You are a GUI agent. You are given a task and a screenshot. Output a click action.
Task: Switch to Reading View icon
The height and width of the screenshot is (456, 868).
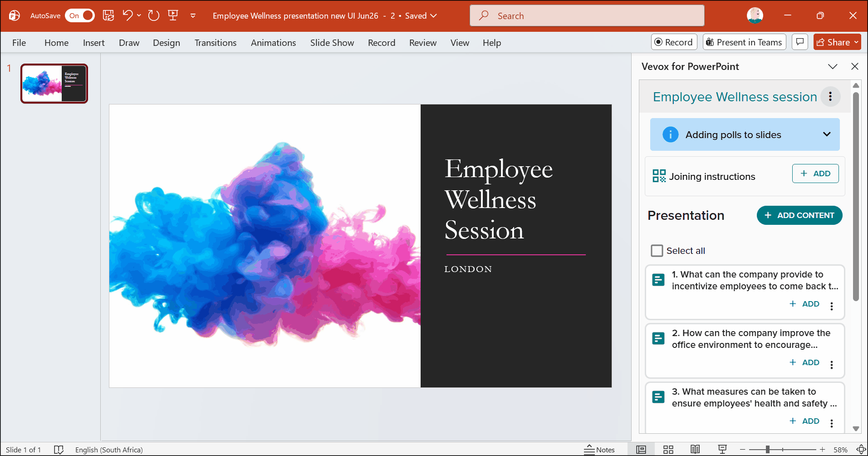[695, 450]
